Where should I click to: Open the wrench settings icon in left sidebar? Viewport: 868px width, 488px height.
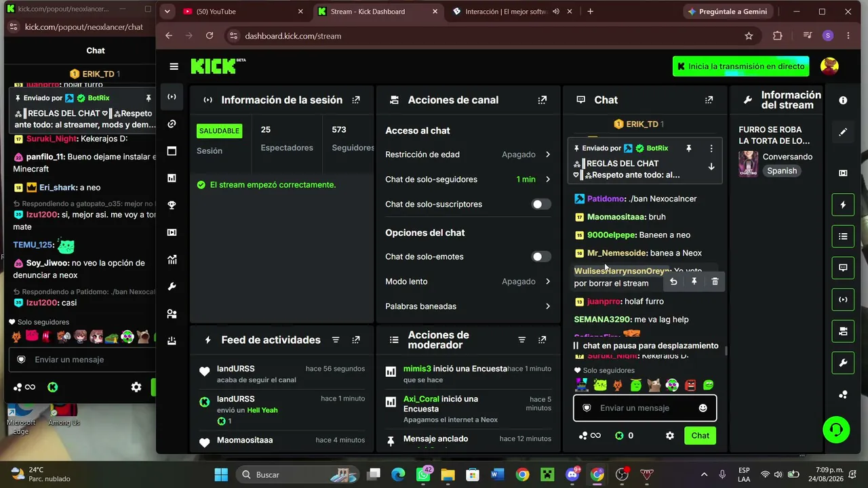[172, 287]
